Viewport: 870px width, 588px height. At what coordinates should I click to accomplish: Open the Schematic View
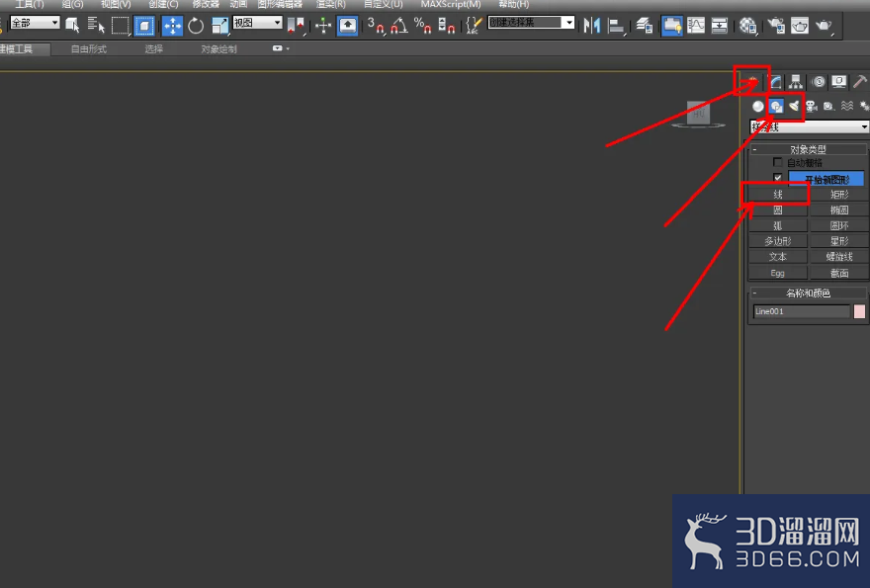click(720, 26)
